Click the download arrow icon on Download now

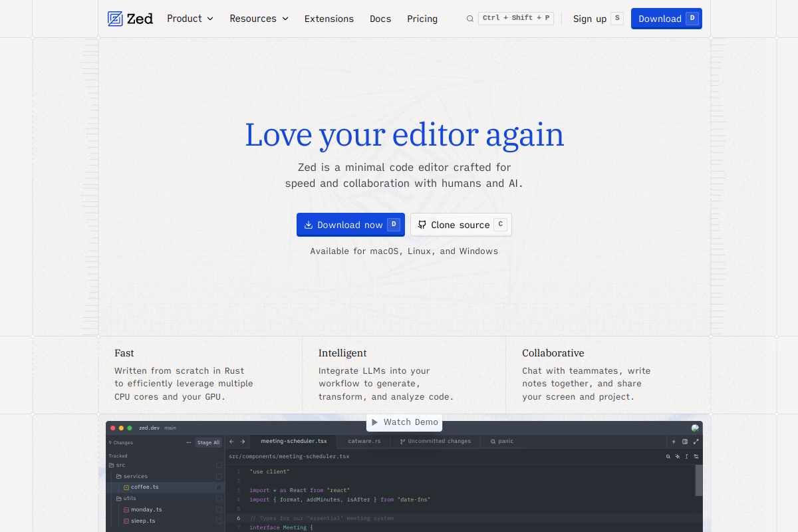click(309, 225)
